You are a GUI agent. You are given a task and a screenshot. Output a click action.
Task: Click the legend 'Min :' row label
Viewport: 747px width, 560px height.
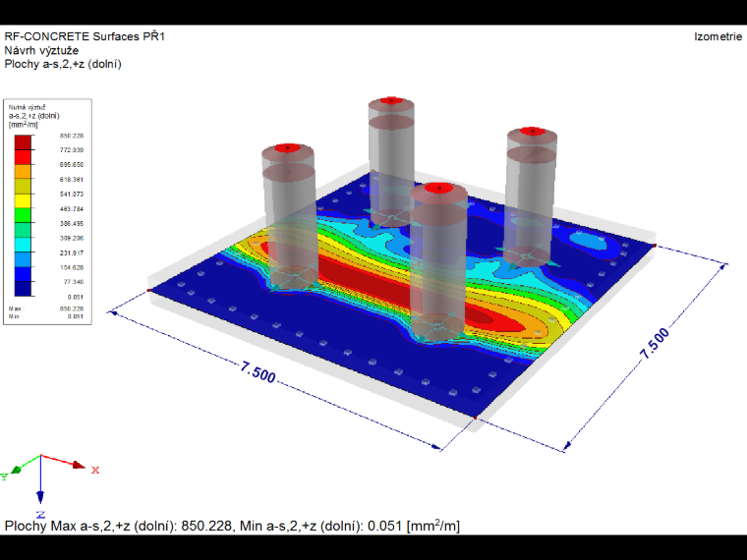(x=15, y=316)
